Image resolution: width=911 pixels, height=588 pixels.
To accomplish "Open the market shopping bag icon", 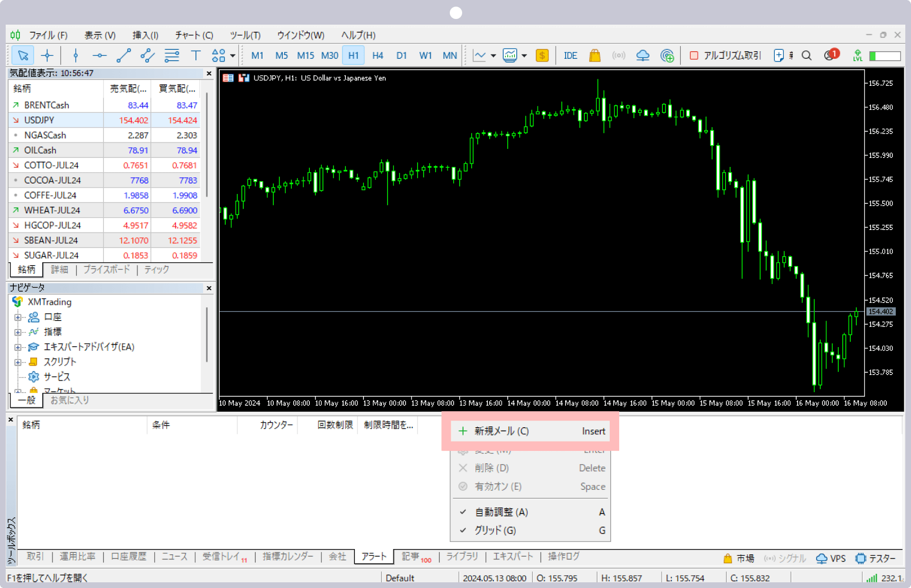I will click(595, 55).
